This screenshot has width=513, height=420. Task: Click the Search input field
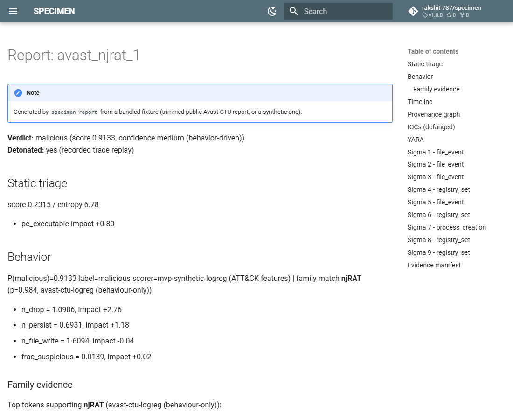click(338, 11)
